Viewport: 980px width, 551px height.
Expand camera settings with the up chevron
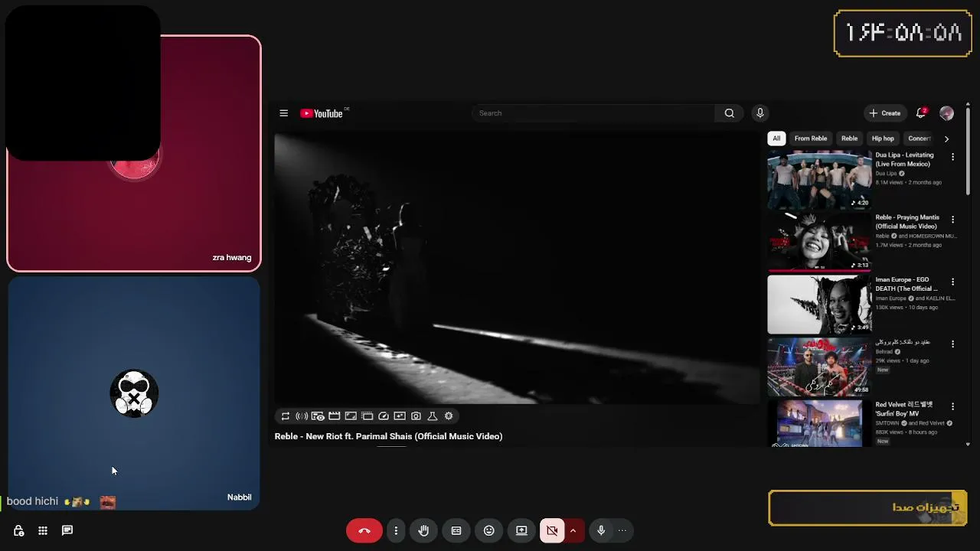573,530
